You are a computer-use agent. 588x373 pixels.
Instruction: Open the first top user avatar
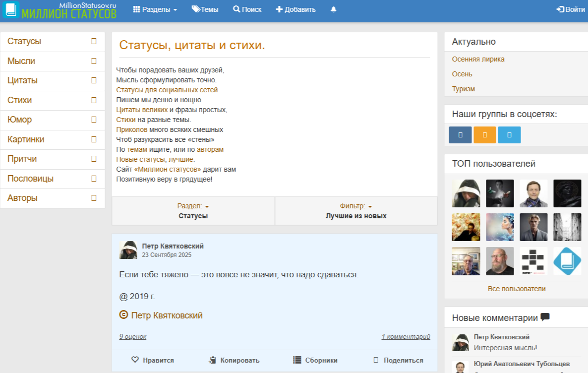(466, 193)
